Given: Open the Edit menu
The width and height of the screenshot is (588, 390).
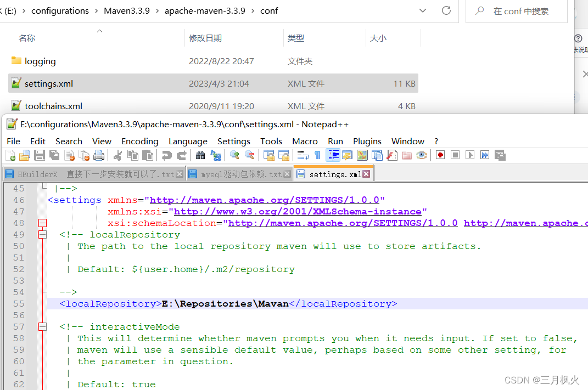Looking at the screenshot, I should [x=38, y=141].
